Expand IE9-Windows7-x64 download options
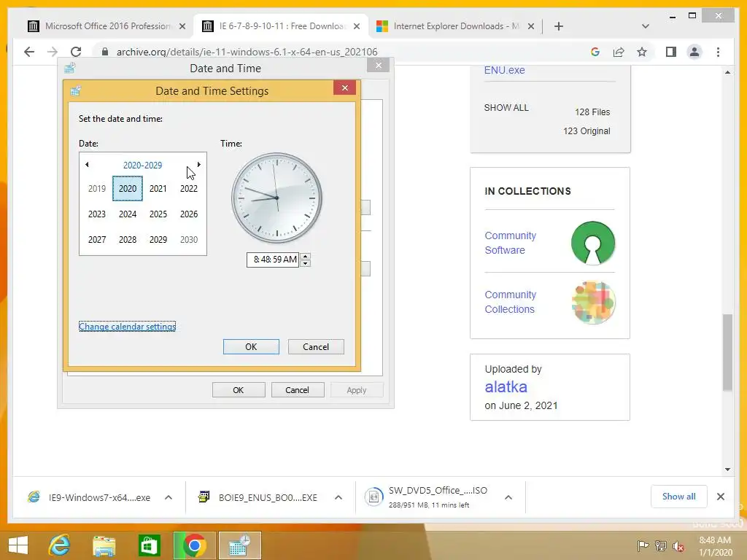Viewport: 747px width, 560px height. (169, 497)
